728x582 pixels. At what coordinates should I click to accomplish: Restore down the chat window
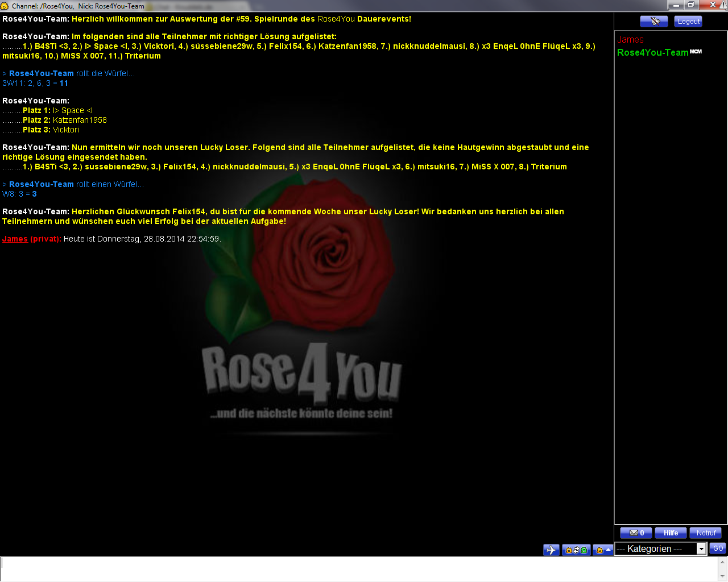pyautogui.click(x=690, y=5)
